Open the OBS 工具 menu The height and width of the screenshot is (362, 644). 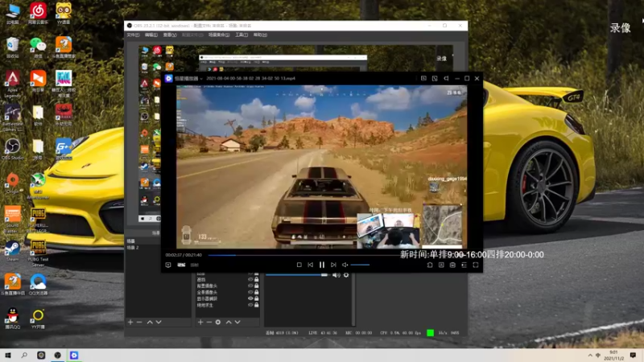click(x=242, y=35)
